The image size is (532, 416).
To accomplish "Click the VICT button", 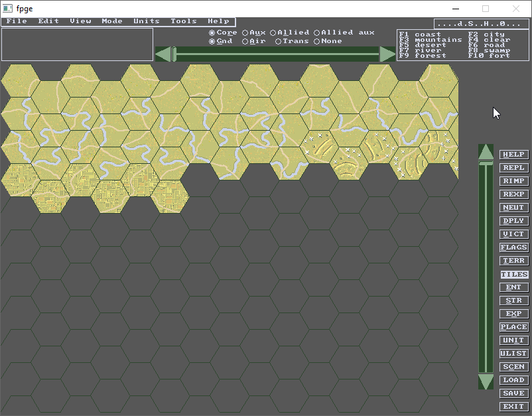I will click(514, 234).
